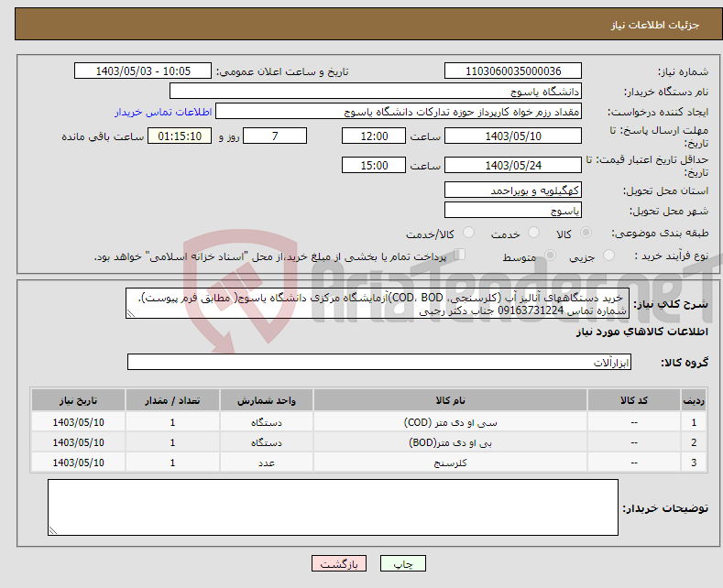Select the متوسط purchase type radio
Screen dimensions: 723x588
pyautogui.click(x=550, y=255)
